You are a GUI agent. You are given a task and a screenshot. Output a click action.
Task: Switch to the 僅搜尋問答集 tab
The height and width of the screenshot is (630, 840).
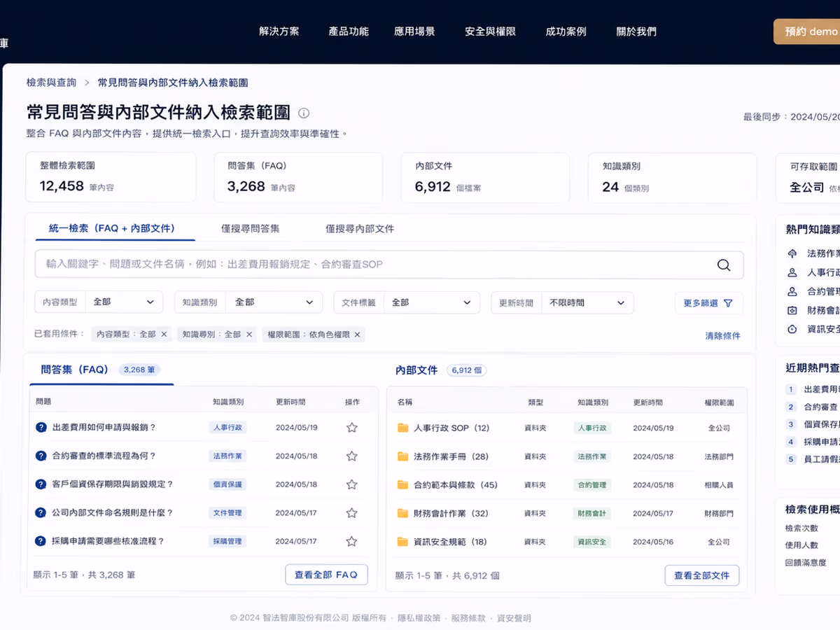pos(251,228)
